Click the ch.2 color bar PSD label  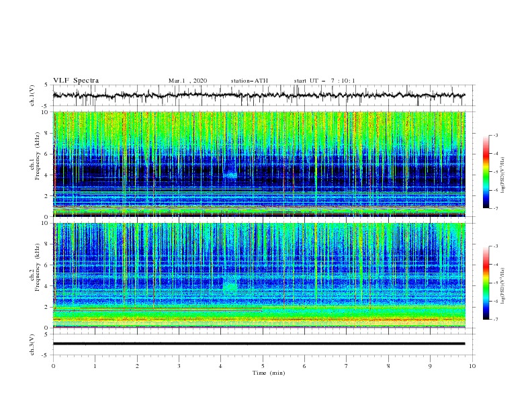click(503, 286)
